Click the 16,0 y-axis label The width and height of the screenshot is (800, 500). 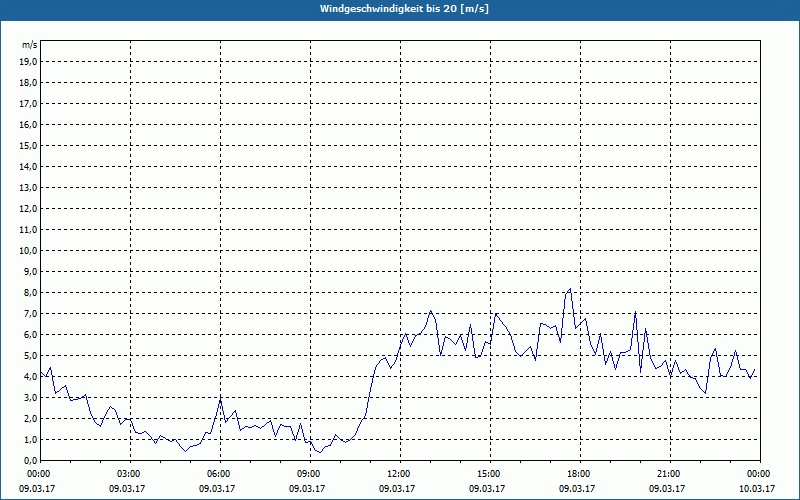(28, 124)
